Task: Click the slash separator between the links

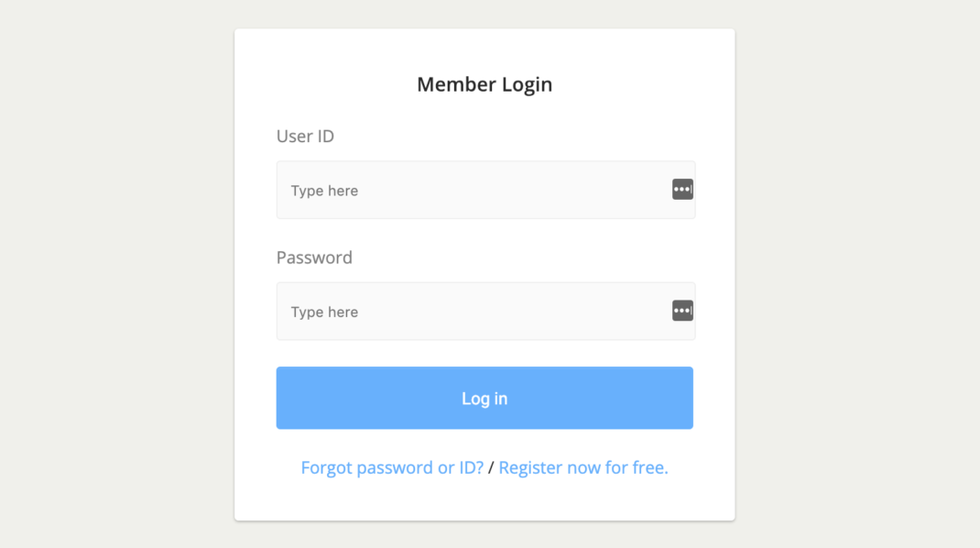Action: click(491, 467)
